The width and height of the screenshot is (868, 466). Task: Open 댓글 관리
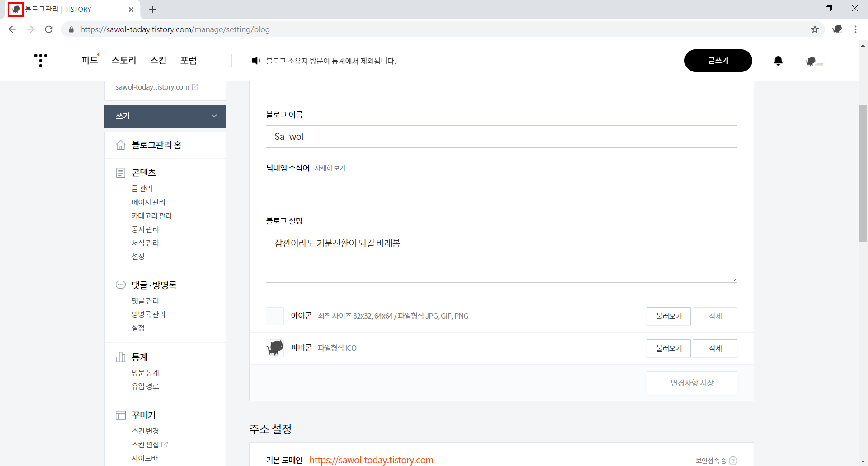[x=145, y=301]
